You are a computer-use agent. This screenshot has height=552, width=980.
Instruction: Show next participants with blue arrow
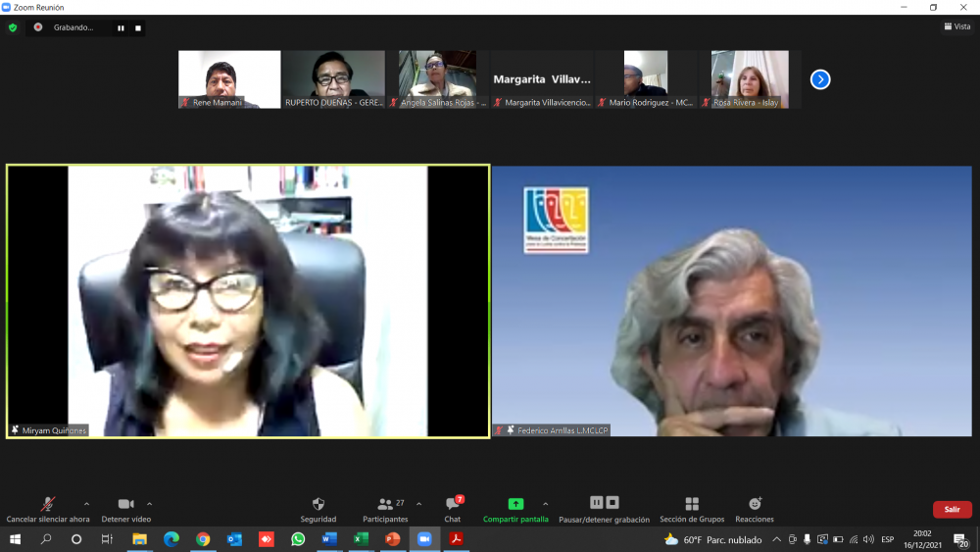tap(820, 79)
